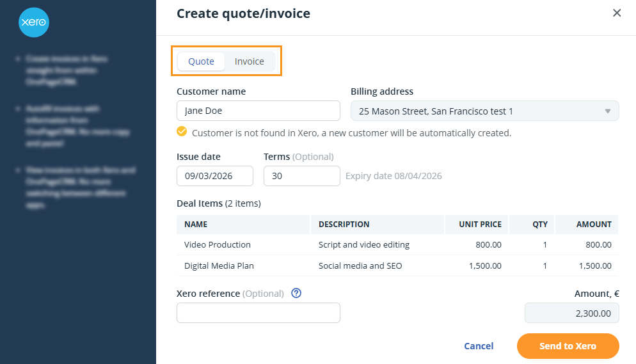
Task: Click quantity 1 in Video Production row
Action: click(x=545, y=245)
